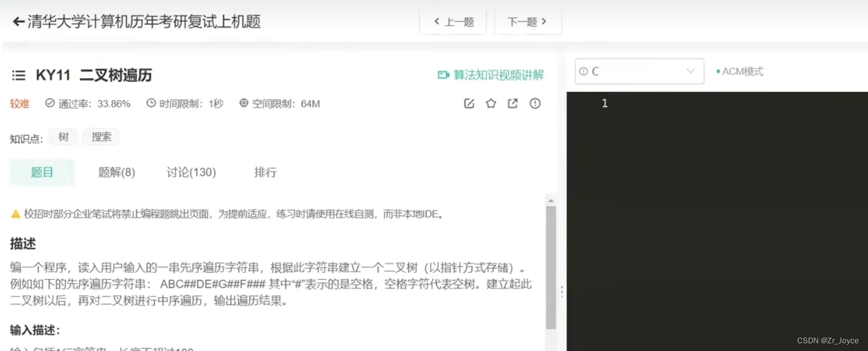The image size is (868, 351).
Task: Click the problem description scrollbar
Action: tap(551, 268)
